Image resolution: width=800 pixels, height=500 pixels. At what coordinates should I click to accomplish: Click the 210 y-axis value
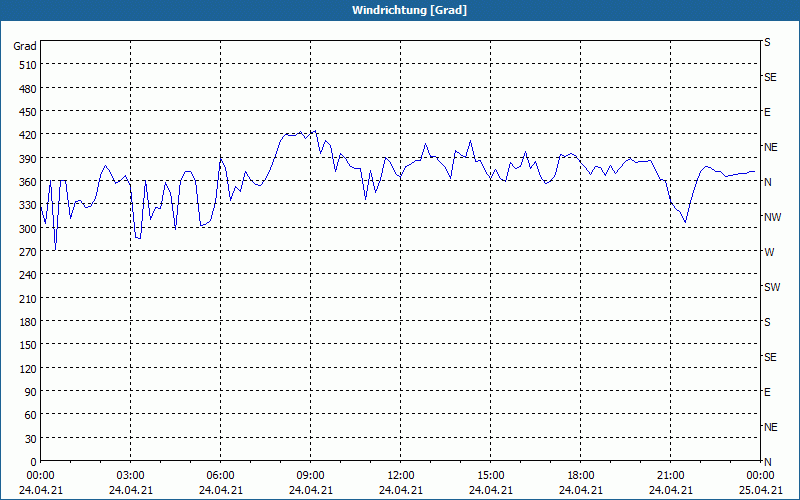(28, 299)
